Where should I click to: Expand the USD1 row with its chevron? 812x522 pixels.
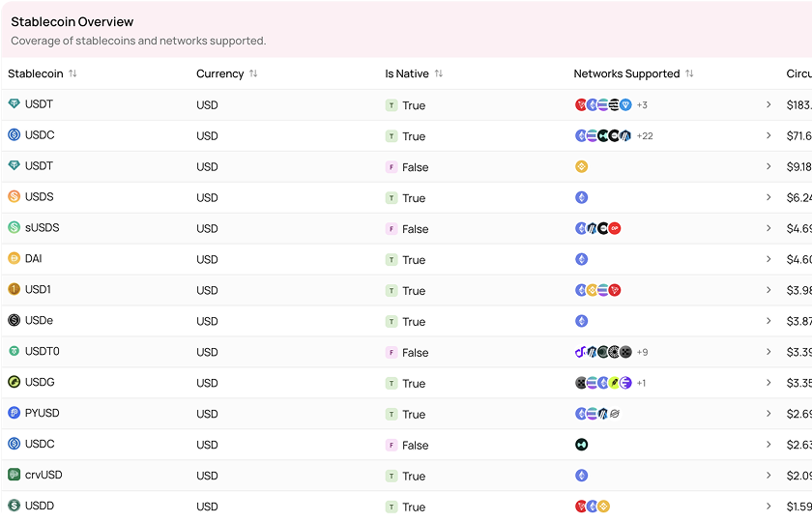pos(768,290)
